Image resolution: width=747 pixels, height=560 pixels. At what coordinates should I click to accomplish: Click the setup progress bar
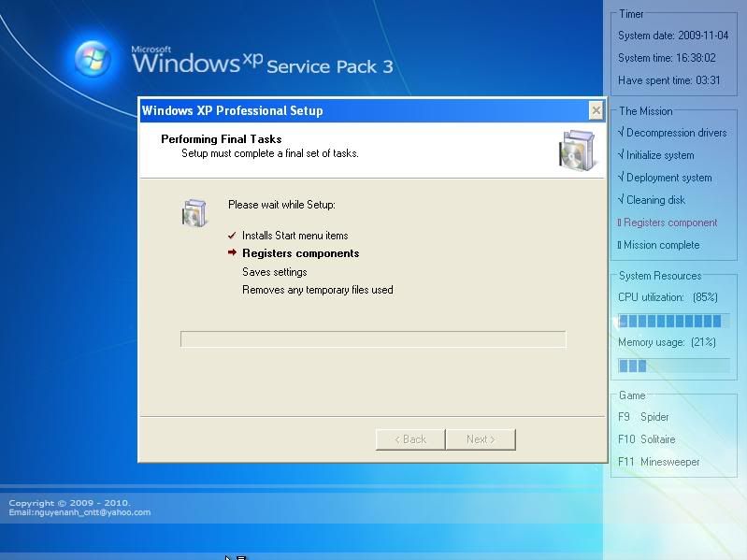pyautogui.click(x=373, y=339)
